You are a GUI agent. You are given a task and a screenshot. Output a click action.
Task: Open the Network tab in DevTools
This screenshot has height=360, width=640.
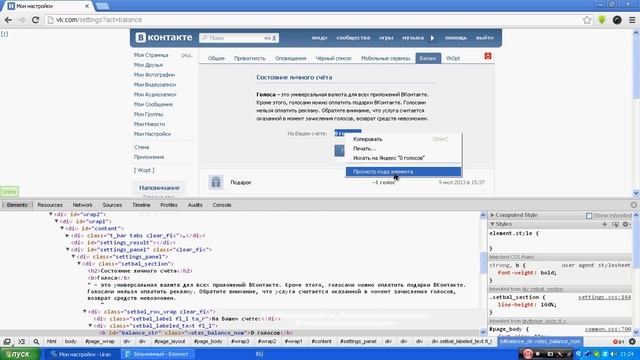coord(82,205)
